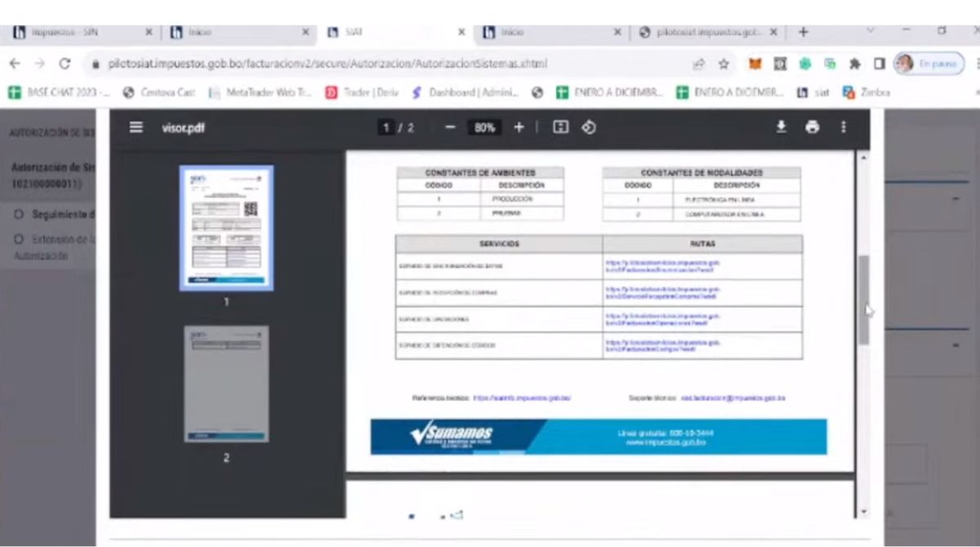Bookmark this page with the star icon
The width and height of the screenshot is (980, 547).
click(x=724, y=64)
